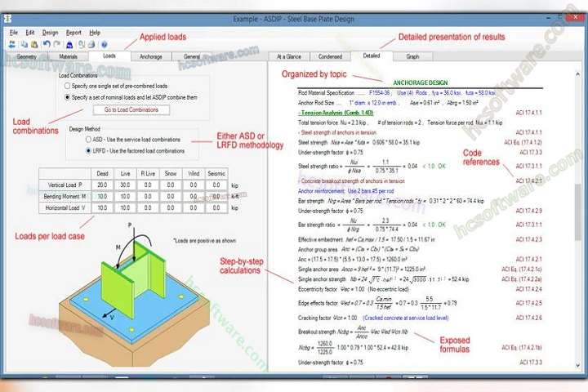Switch to the Geometry tab

pos(26,56)
